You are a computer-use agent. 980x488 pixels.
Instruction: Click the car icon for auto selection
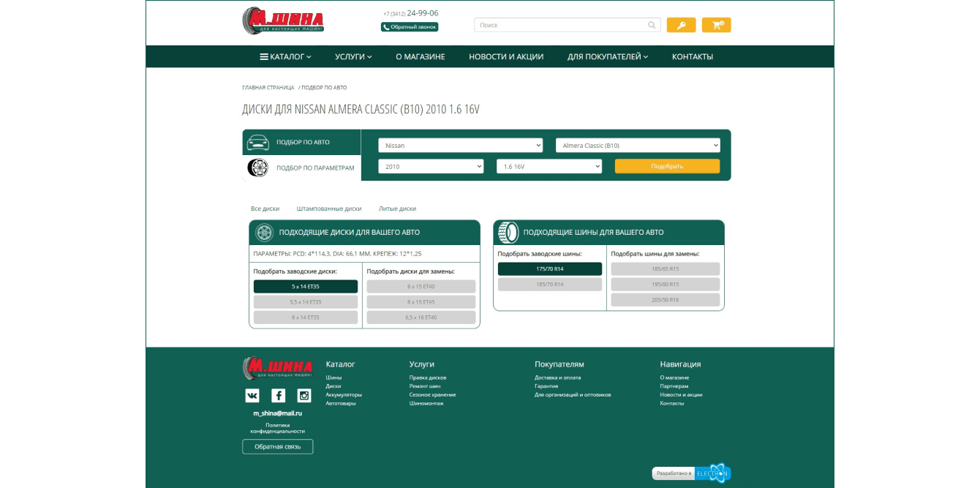(x=257, y=142)
